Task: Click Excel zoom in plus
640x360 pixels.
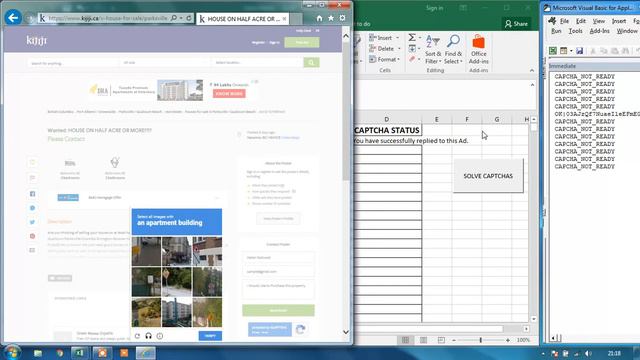Action: point(508,340)
